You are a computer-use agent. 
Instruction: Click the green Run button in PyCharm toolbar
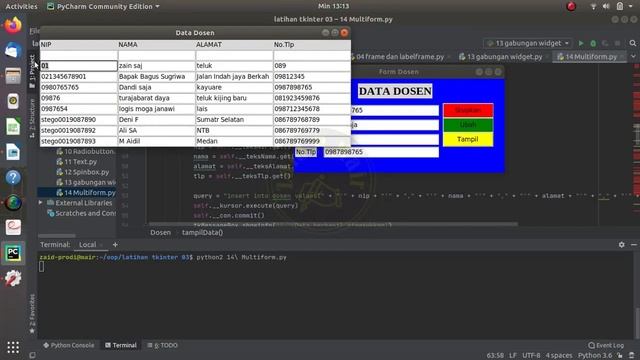(x=581, y=43)
